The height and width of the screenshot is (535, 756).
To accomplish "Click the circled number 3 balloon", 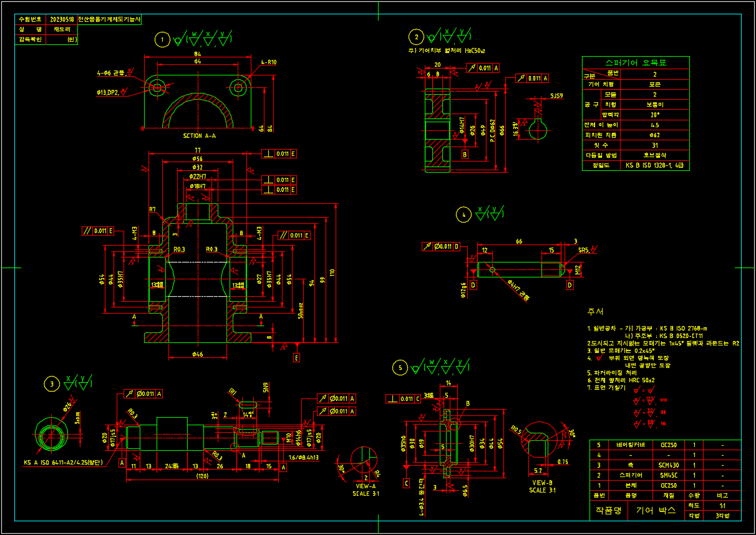I will 52,384.
